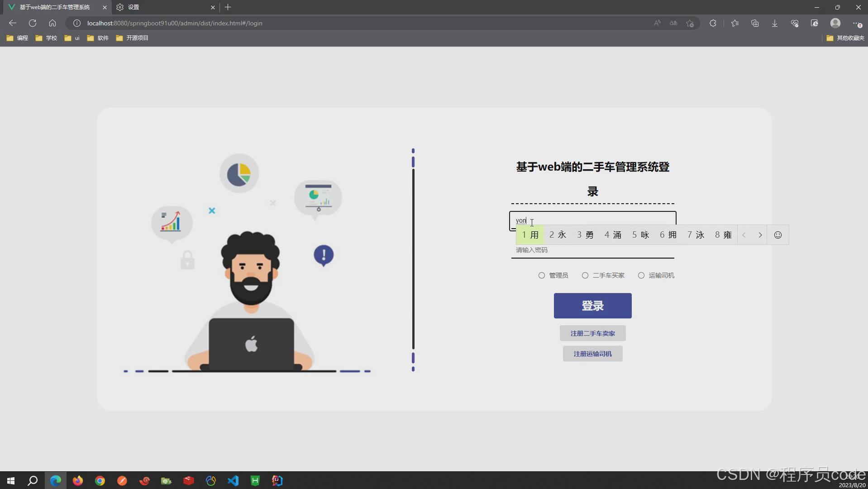Screen dimensions: 868x489
Task: Activate read aloud icon in address bar
Action: click(x=658, y=23)
